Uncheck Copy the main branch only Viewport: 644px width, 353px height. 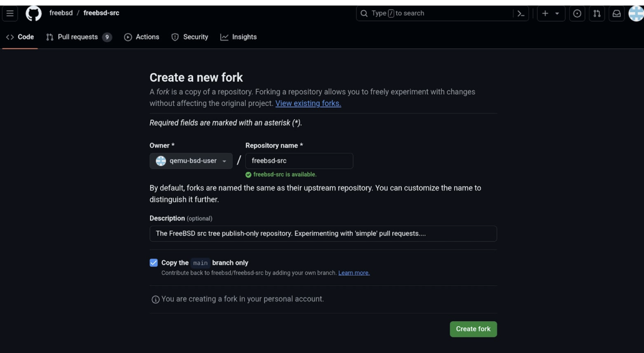(154, 263)
